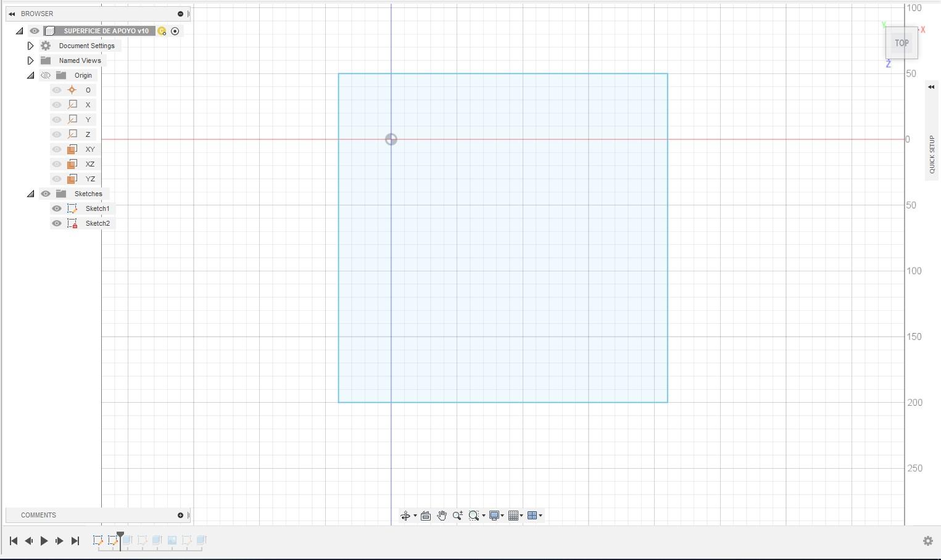The height and width of the screenshot is (560, 941).
Task: Toggle visibility of Sketch1
Action: 56,208
